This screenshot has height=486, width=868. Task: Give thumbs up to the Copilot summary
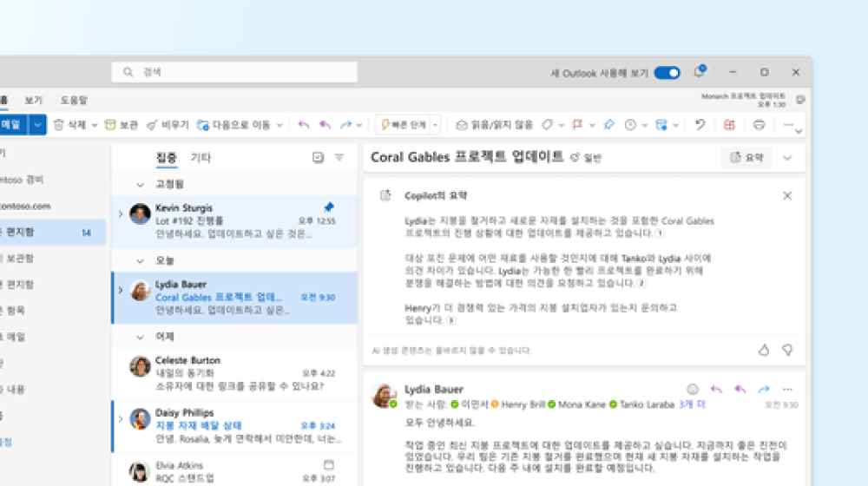pyautogui.click(x=764, y=350)
